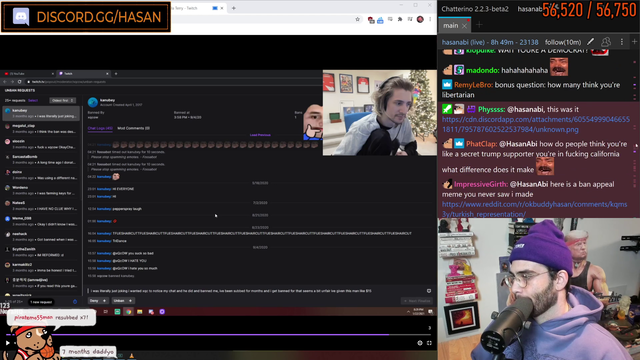Open the Chrome Extensions puzzle icon
640x360 pixels.
(x=400, y=19)
